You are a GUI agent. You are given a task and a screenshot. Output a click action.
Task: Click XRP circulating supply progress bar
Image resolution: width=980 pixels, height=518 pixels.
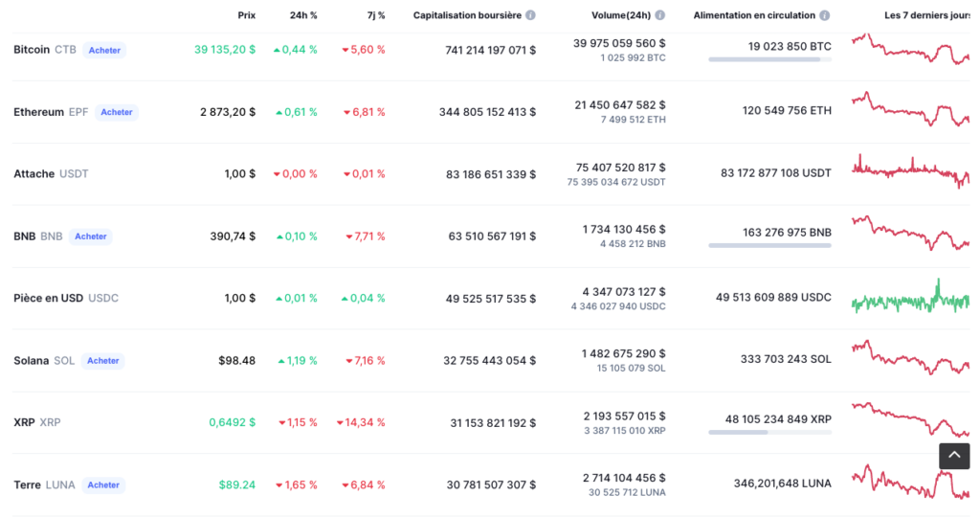point(769,432)
